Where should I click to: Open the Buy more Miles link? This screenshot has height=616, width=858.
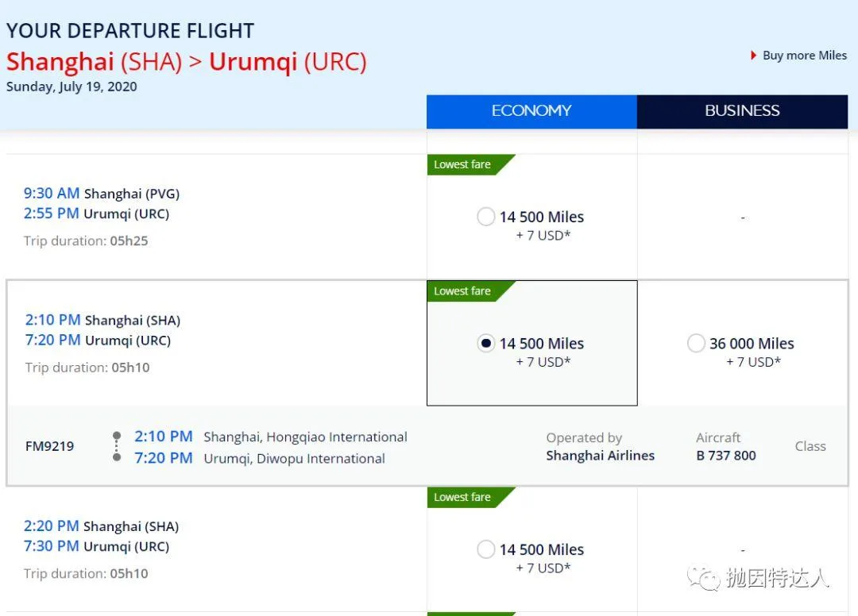click(x=804, y=56)
